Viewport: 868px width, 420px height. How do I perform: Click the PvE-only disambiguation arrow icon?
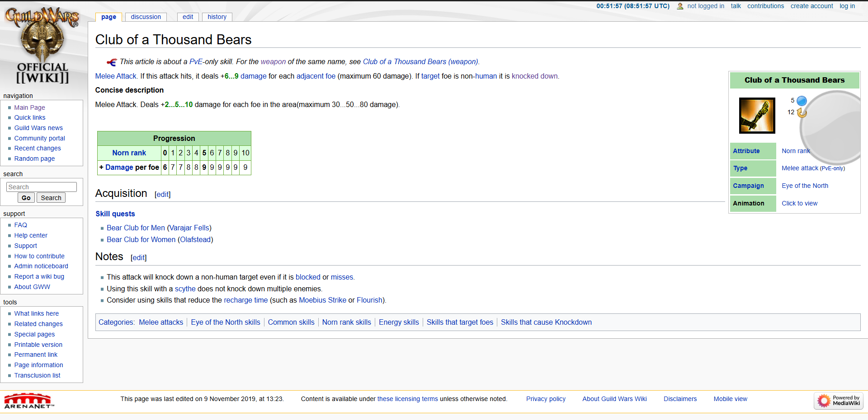112,62
